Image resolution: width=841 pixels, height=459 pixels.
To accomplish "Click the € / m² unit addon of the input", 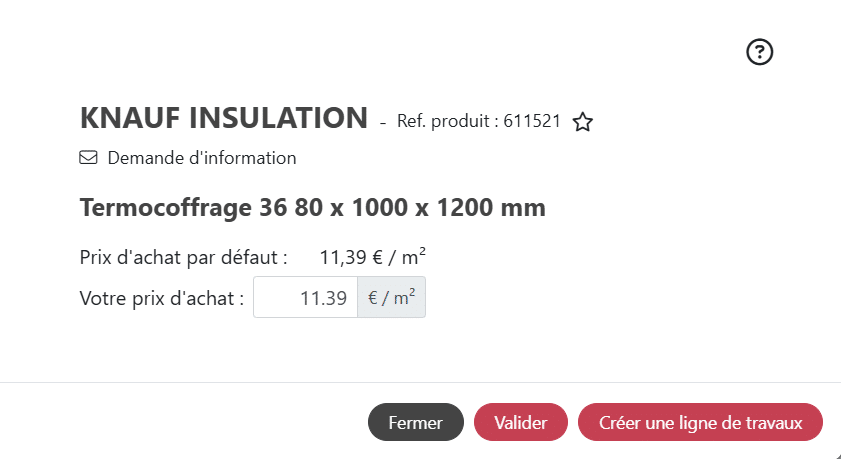I will (x=391, y=297).
